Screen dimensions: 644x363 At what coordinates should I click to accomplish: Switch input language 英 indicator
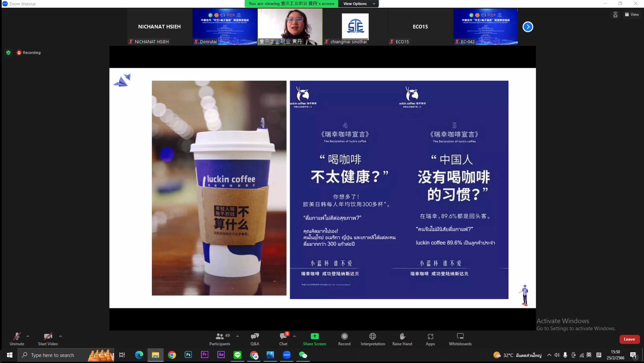589,355
